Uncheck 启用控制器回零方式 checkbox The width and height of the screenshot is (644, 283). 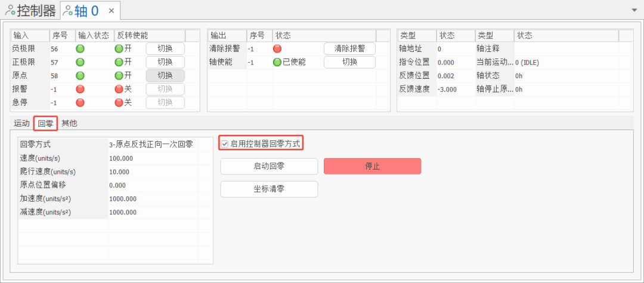pyautogui.click(x=224, y=144)
